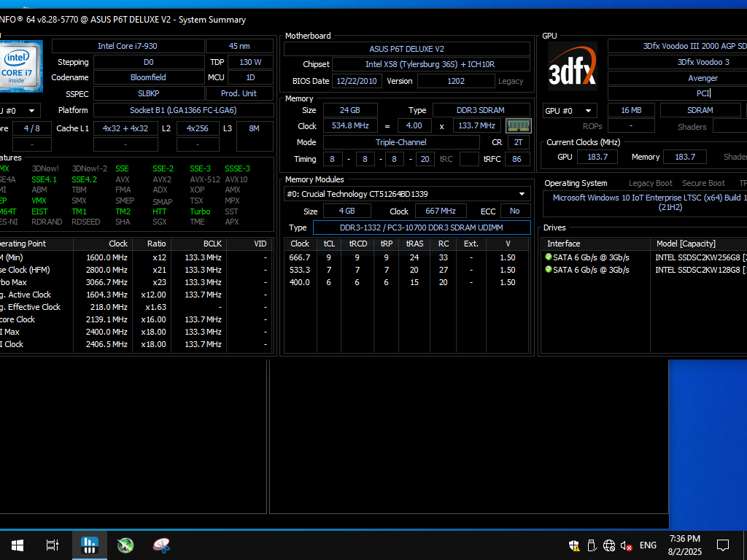
Task: Click the Turbo Max 3066.7 MHz value
Action: (x=107, y=282)
